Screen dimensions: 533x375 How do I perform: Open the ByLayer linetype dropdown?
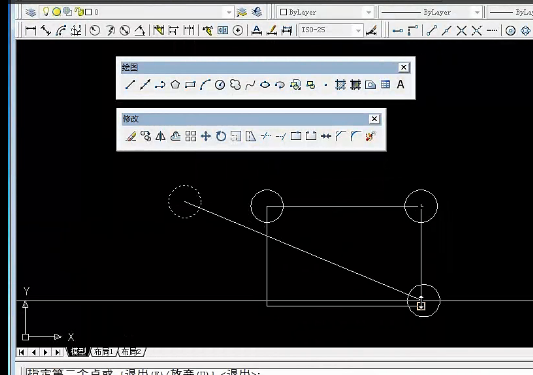pyautogui.click(x=431, y=12)
